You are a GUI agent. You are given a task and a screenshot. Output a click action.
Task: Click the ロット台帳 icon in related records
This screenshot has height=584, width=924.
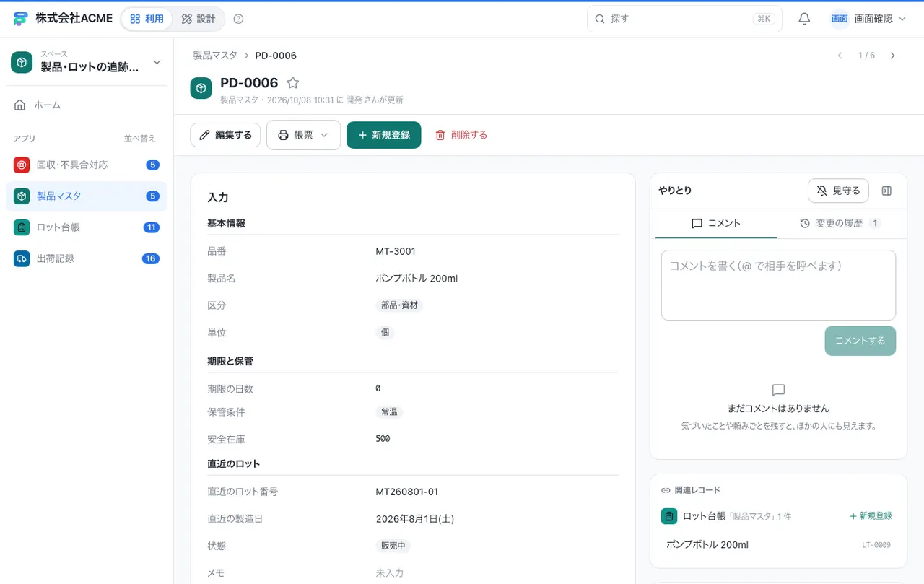coord(669,516)
